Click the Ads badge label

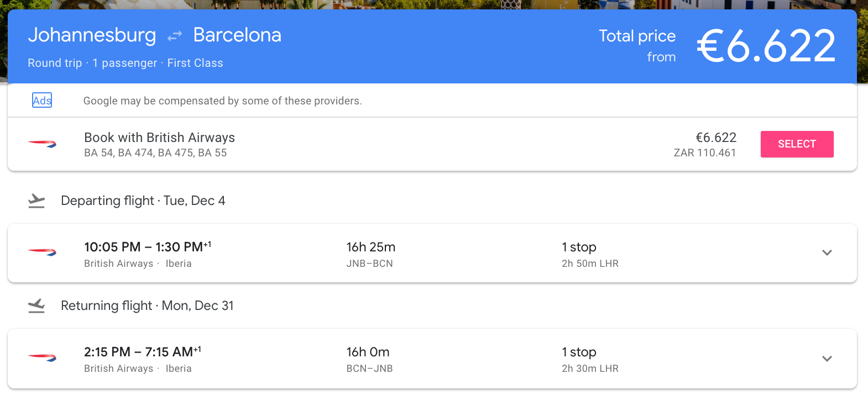click(42, 100)
